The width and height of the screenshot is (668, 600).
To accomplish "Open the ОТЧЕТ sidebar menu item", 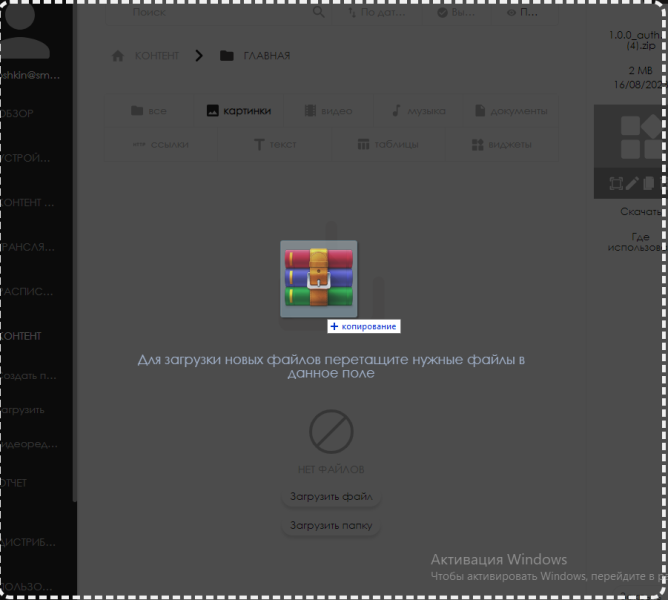I will (x=15, y=483).
